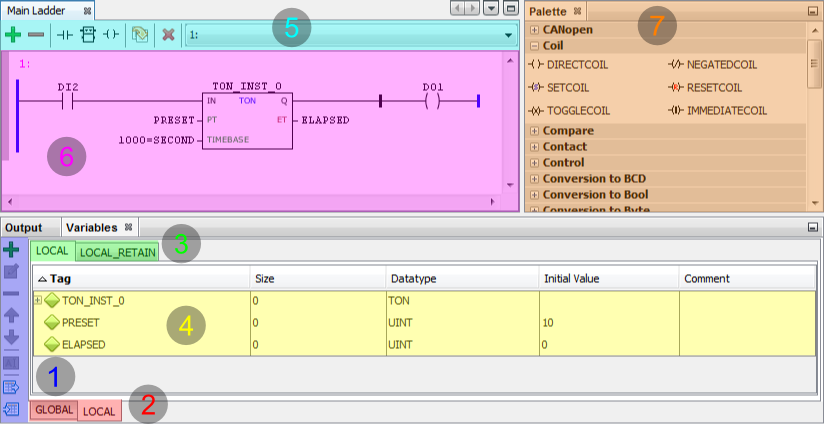824x424 pixels.
Task: Switch to the Output tab
Action: click(24, 227)
